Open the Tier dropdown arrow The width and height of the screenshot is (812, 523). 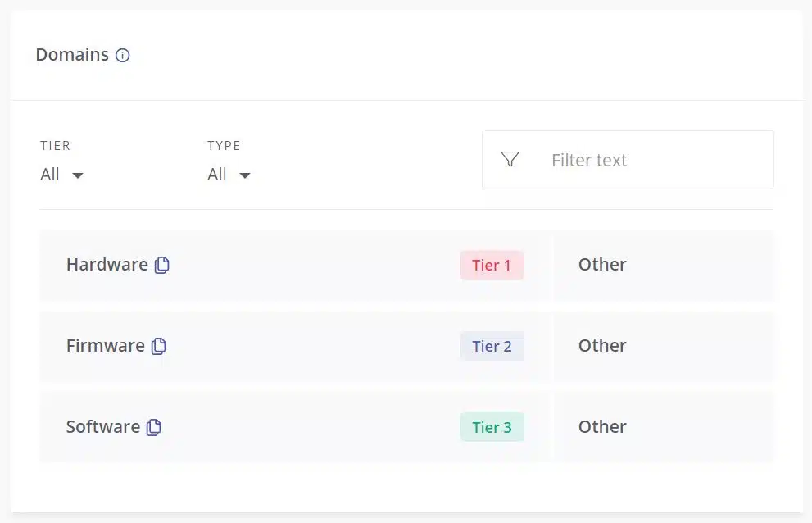click(x=78, y=175)
